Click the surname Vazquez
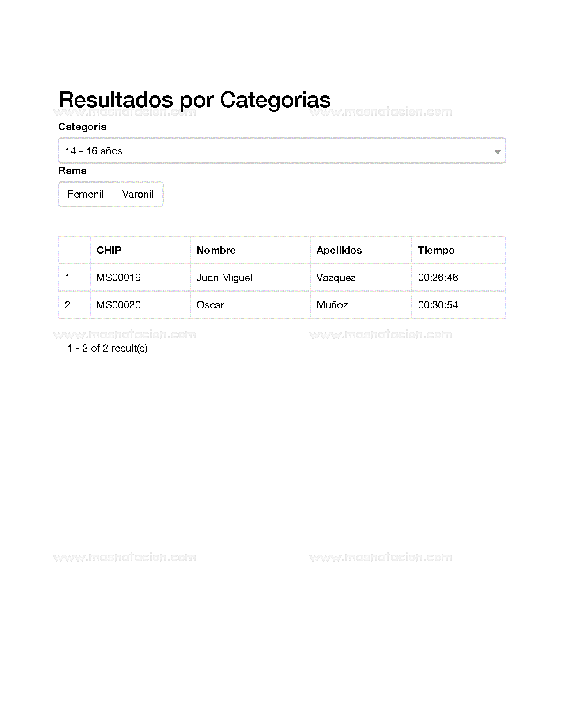Viewport: 563px width, 728px height. click(336, 278)
